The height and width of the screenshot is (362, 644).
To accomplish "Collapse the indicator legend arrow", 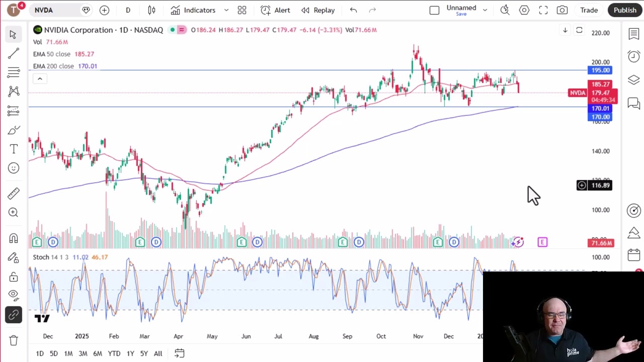I will pos(40,78).
